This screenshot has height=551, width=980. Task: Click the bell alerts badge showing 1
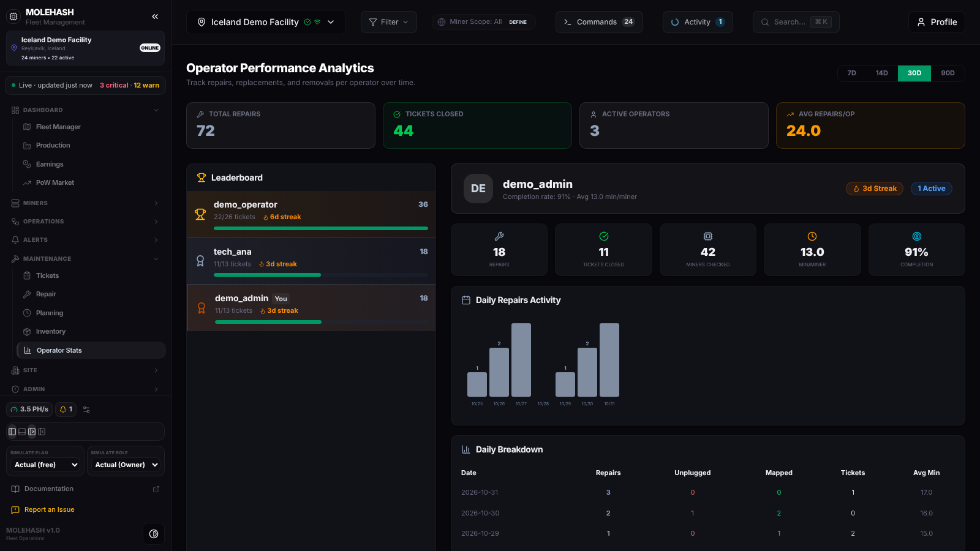click(x=66, y=410)
